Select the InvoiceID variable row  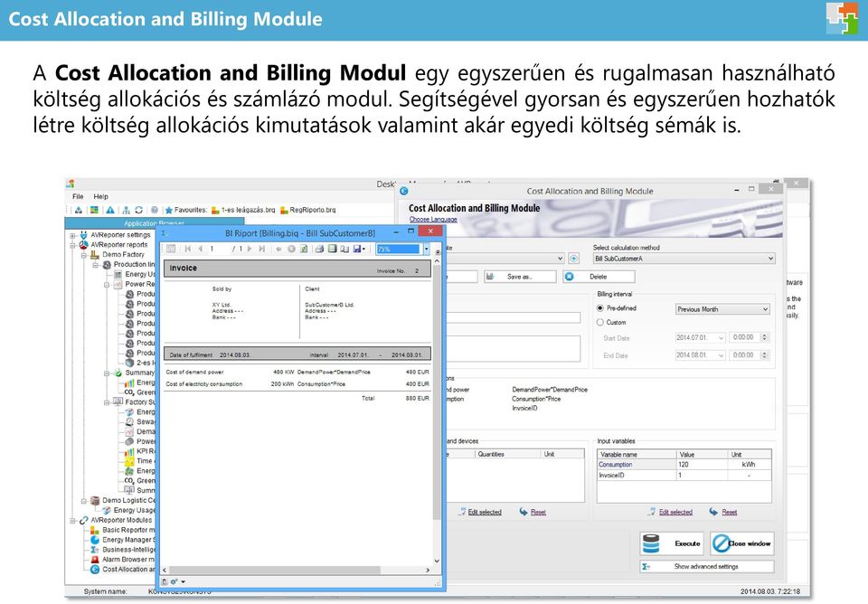point(684,475)
